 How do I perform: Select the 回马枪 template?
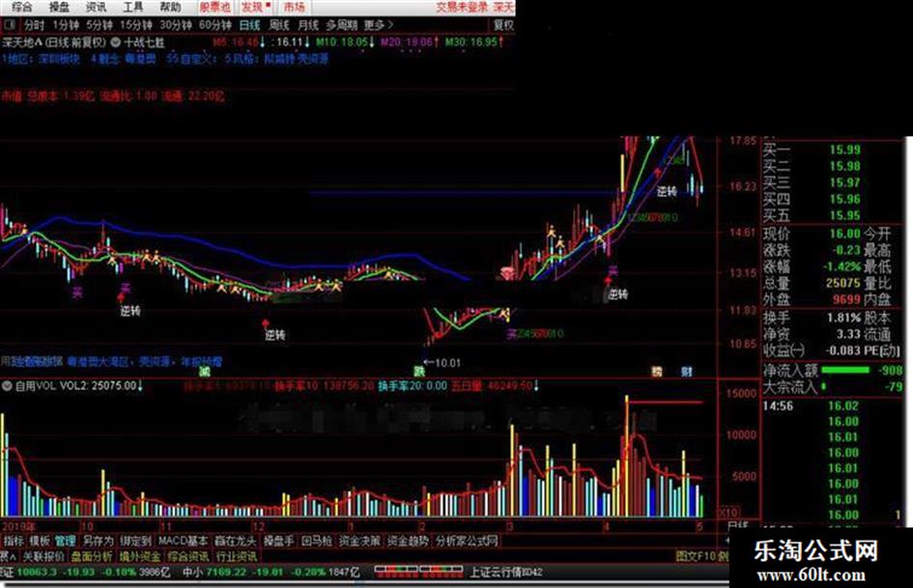[x=316, y=541]
